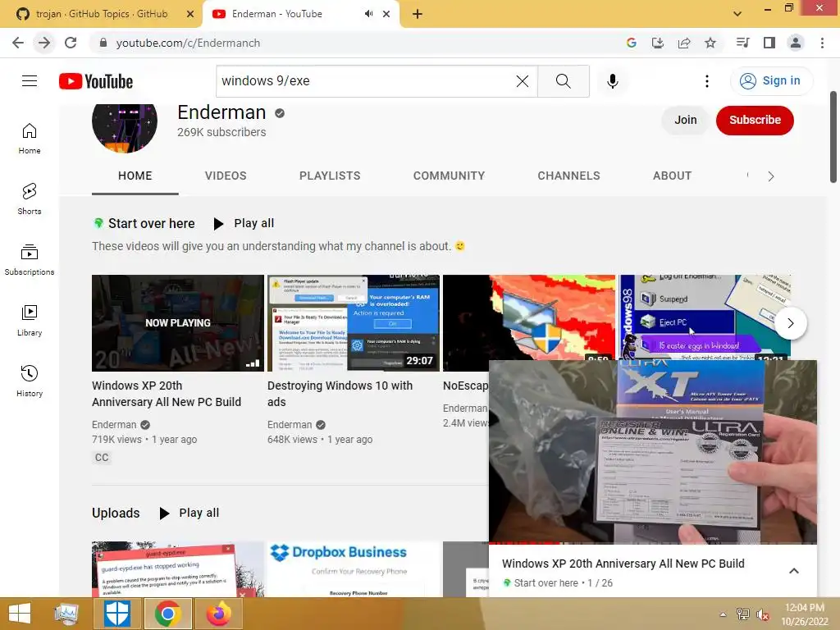The image size is (840, 630).
Task: Open Firefox from the taskbar
Action: [218, 614]
